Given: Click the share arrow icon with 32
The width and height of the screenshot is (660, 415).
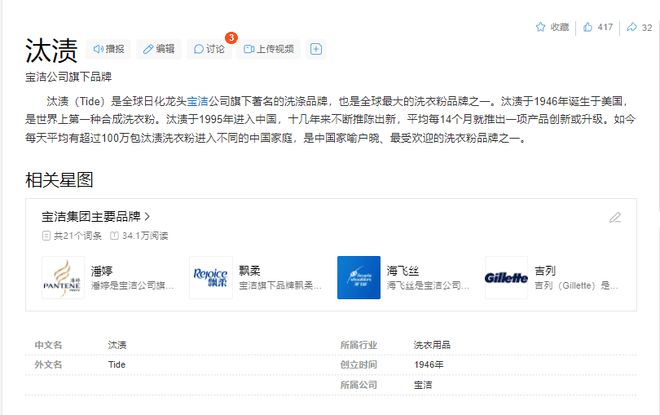Looking at the screenshot, I should tap(631, 27).
